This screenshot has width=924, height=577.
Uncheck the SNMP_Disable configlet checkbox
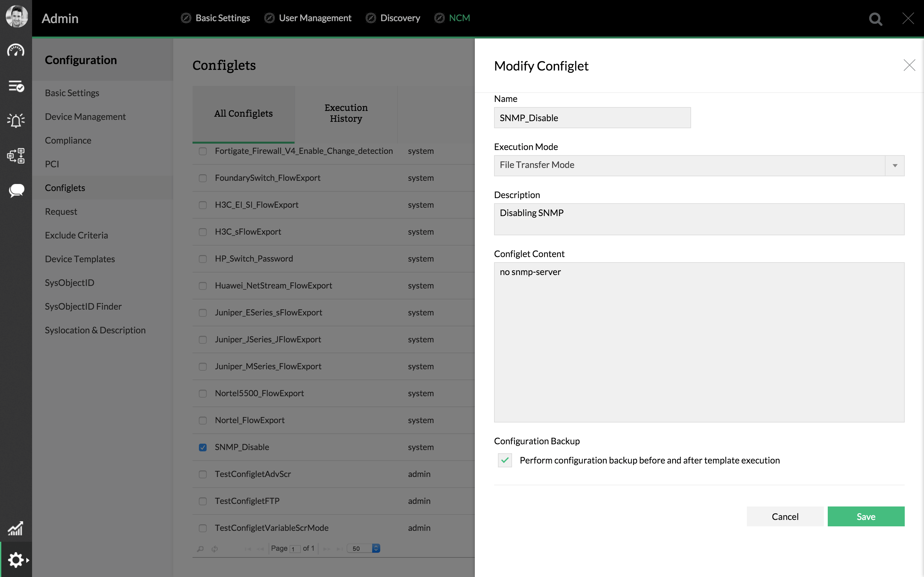203,447
